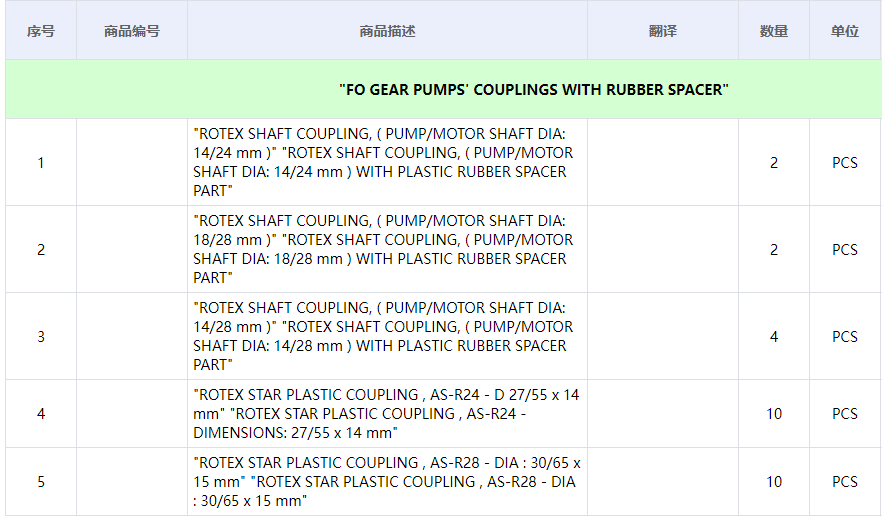Screen dimensions: 882x519
Task: Click the quantity 10 cell for AS-R24 row
Action: pos(774,413)
